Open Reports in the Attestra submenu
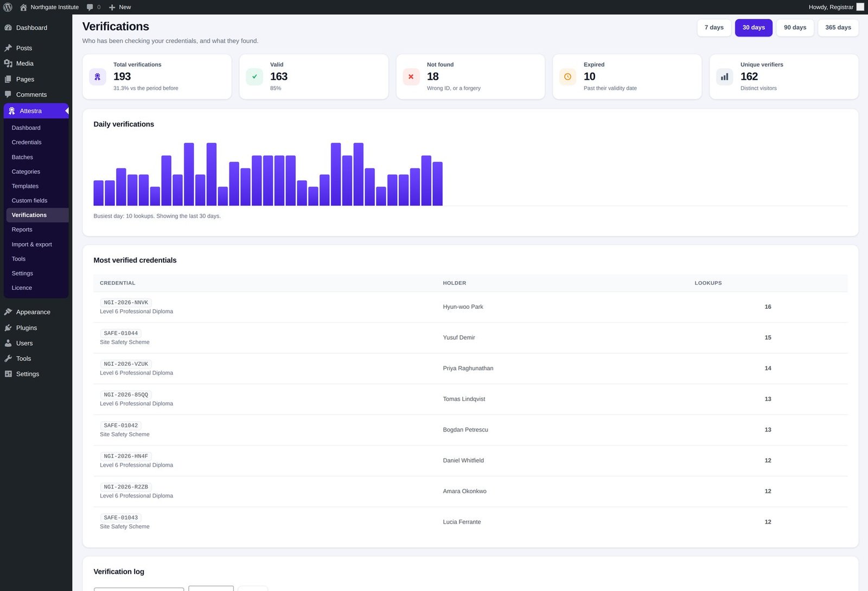 [22, 230]
